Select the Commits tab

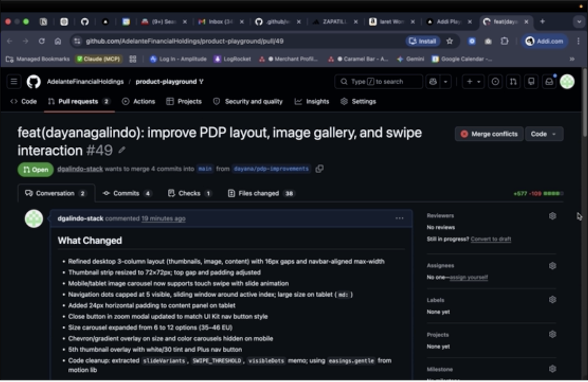(x=127, y=193)
